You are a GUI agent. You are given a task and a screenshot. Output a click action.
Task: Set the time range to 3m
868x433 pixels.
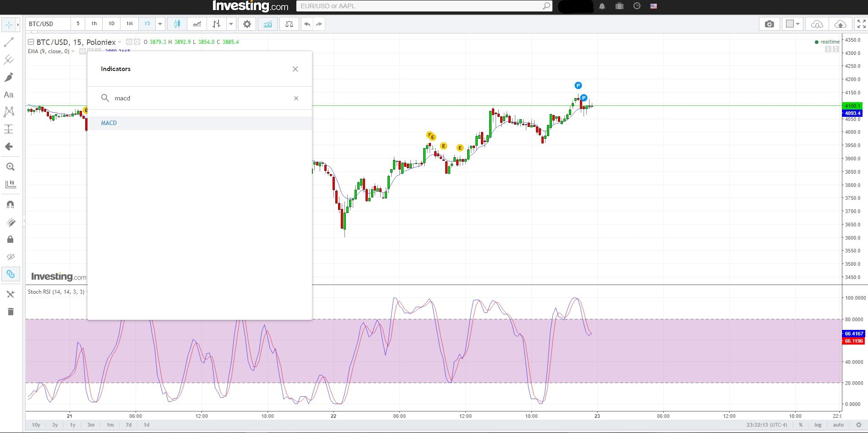point(91,425)
